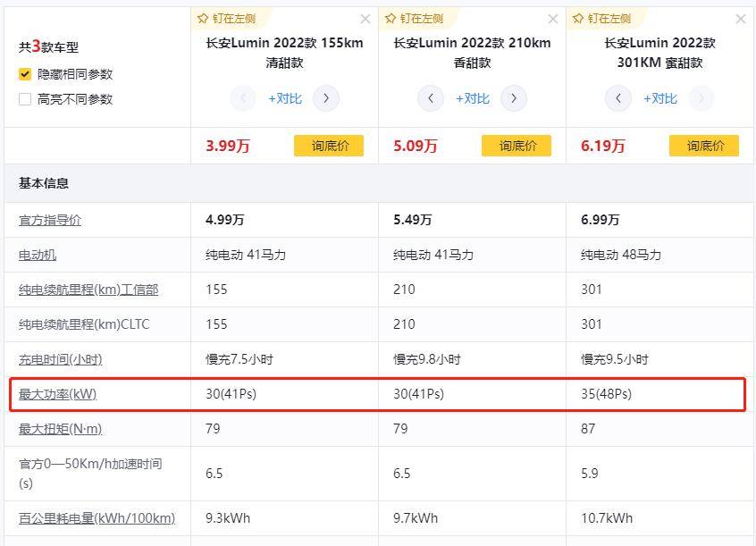Screen dimensions: 756x546
Task: Click the 4.99万 official guide price
Action: click(224, 220)
